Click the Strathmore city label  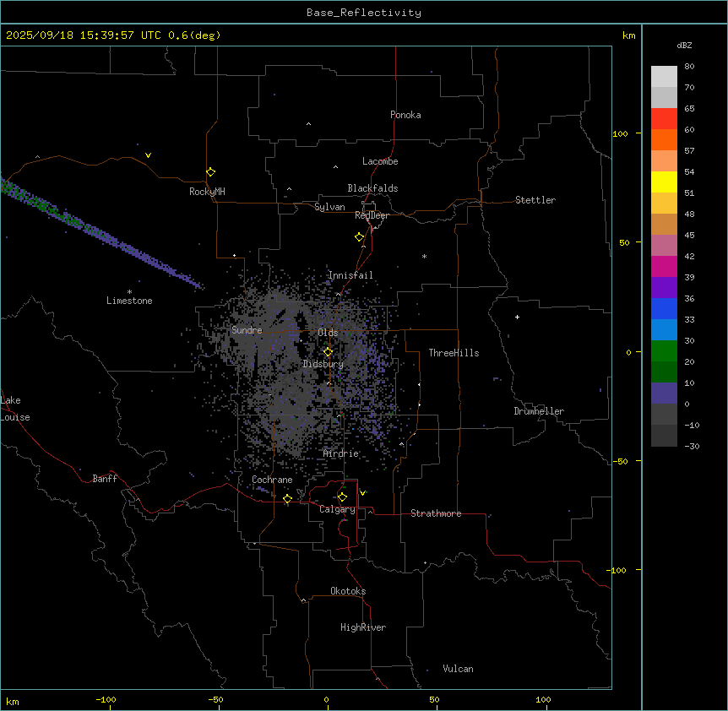pyautogui.click(x=436, y=513)
